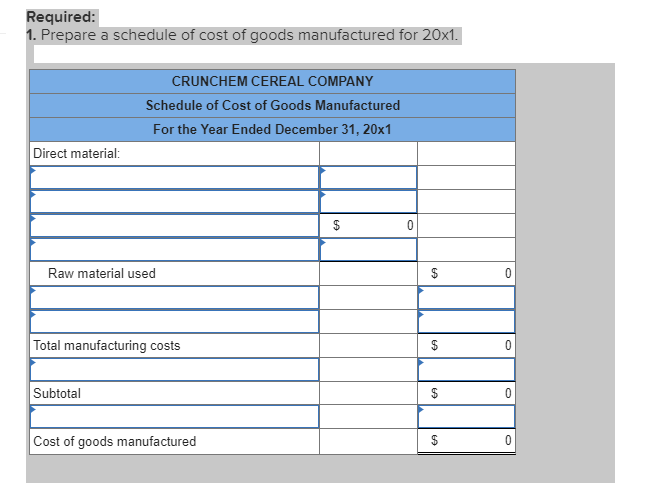Open label dropdown below Total manufacturing costs
Image resolution: width=665 pixels, height=483 pixels.
pos(174,369)
